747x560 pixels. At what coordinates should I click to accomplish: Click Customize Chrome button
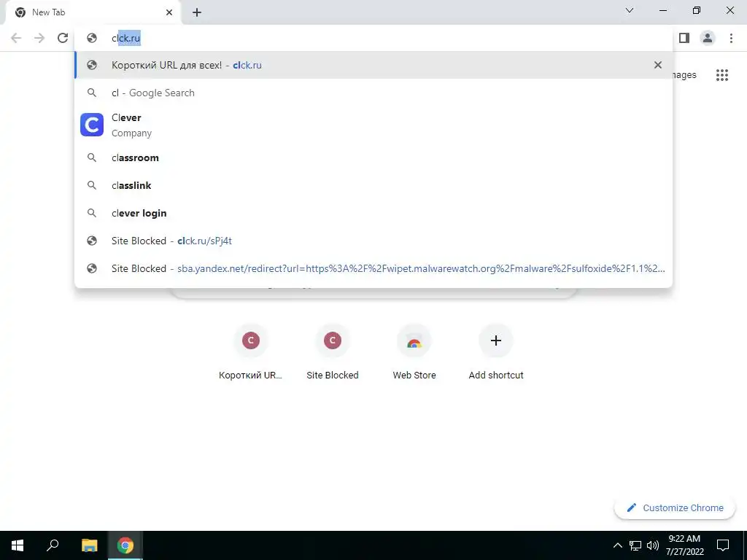tap(675, 507)
